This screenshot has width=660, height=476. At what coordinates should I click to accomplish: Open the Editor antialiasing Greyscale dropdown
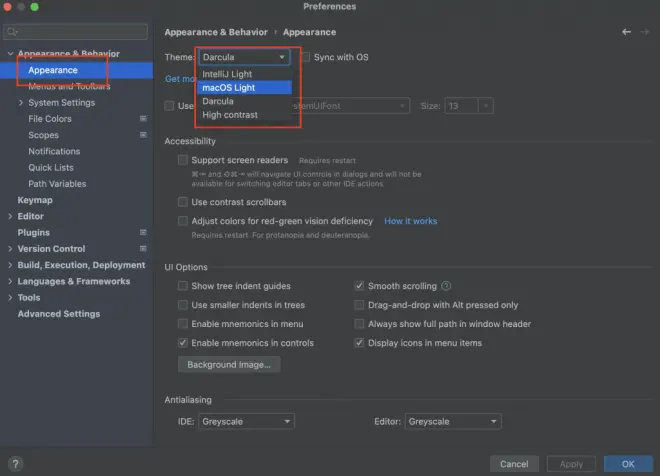coord(453,421)
